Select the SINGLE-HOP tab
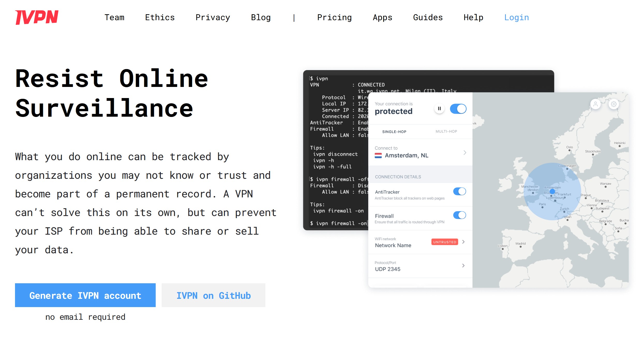This screenshot has height=342, width=644. click(394, 132)
